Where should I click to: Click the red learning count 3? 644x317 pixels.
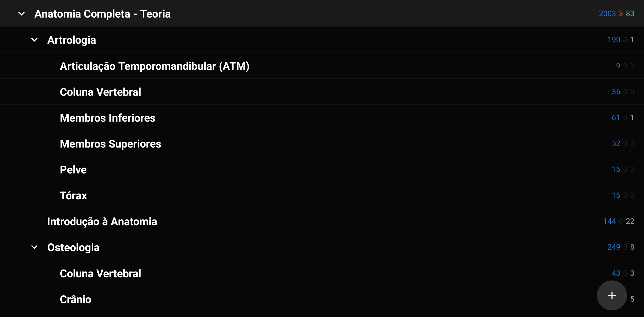pyautogui.click(x=621, y=13)
